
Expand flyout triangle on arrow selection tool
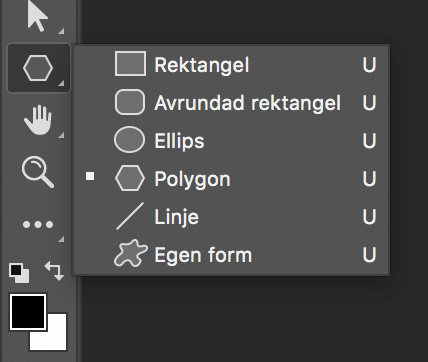click(x=61, y=31)
